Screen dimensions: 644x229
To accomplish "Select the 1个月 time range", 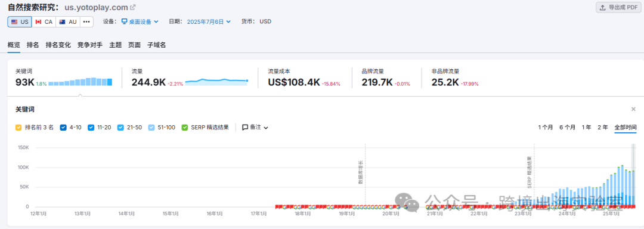I will (546, 128).
